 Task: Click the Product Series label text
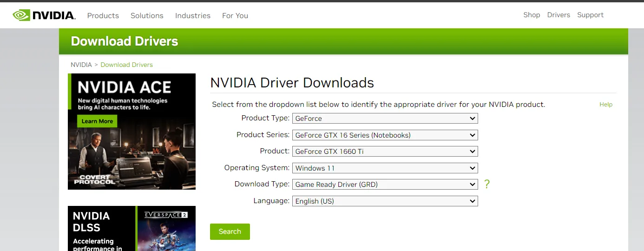[263, 135]
